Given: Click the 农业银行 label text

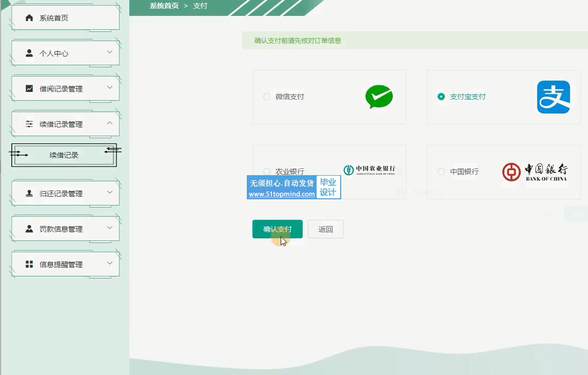Looking at the screenshot, I should pos(289,172).
